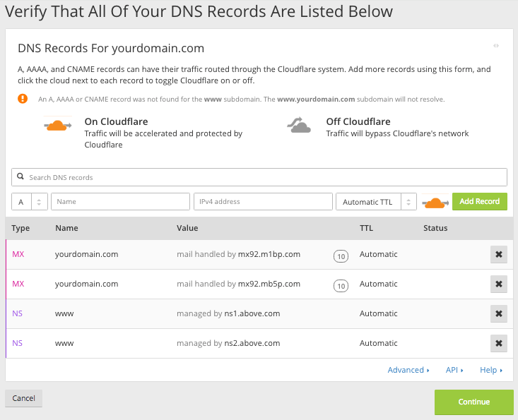518x420 pixels.
Task: Click value mail handled by mx92.mb5p.com
Action: (x=239, y=284)
